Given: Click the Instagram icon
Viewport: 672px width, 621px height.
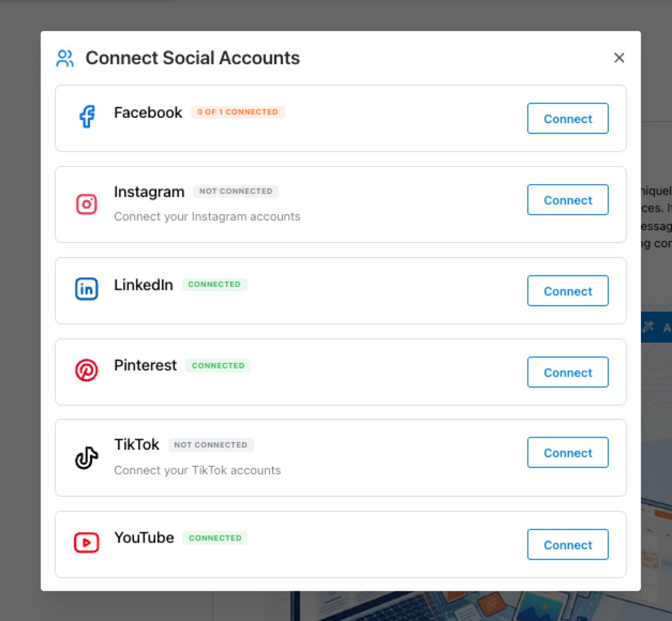Looking at the screenshot, I should pos(86,204).
